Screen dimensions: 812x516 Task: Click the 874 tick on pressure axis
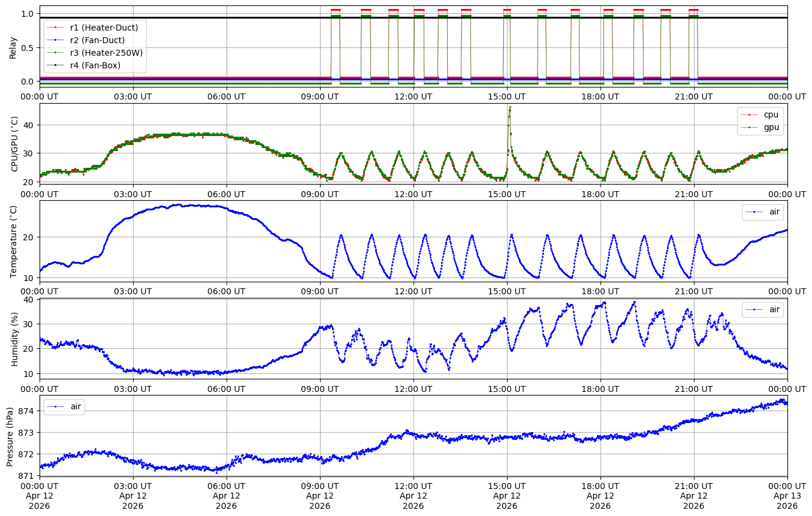point(28,411)
